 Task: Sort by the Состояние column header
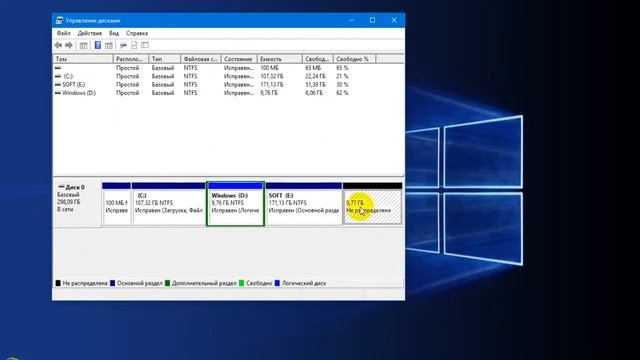(x=239, y=59)
